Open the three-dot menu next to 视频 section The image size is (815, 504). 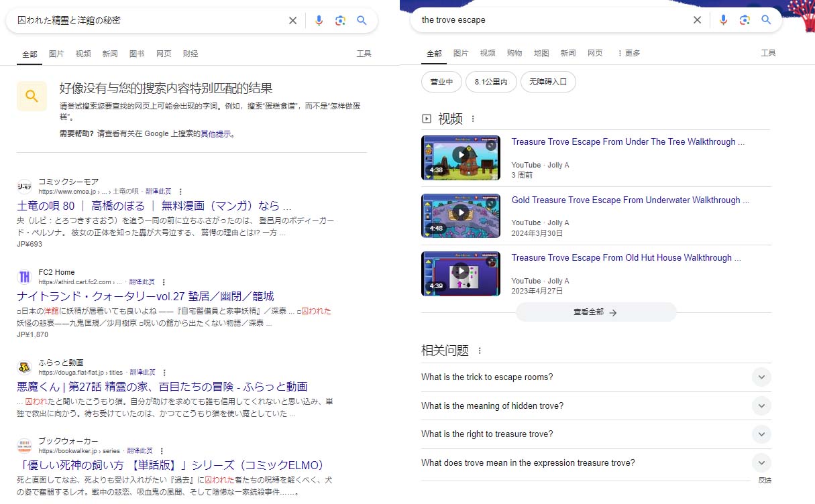coord(474,119)
